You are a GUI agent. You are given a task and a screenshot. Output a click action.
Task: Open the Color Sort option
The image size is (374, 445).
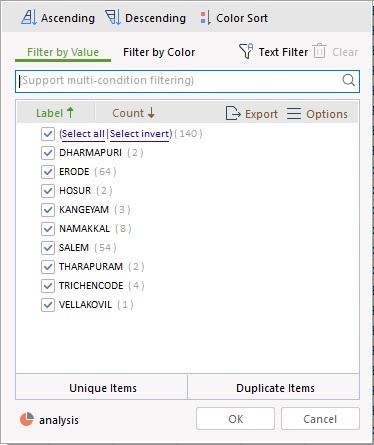234,18
